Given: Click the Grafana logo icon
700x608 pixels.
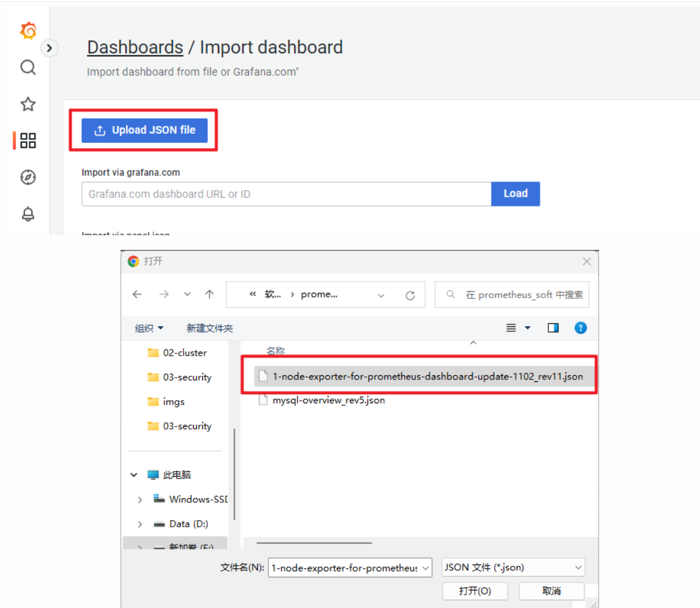Looking at the screenshot, I should click(28, 31).
